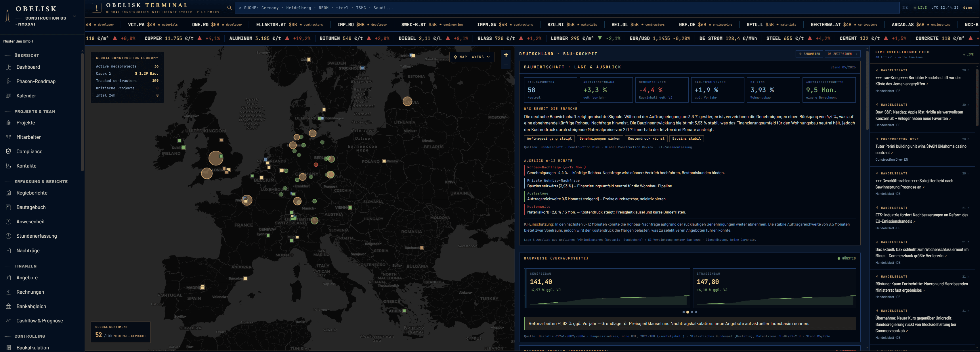The height and width of the screenshot is (352, 980).
Task: Collapse the Erfassung & Berichte section header
Action: point(41,182)
